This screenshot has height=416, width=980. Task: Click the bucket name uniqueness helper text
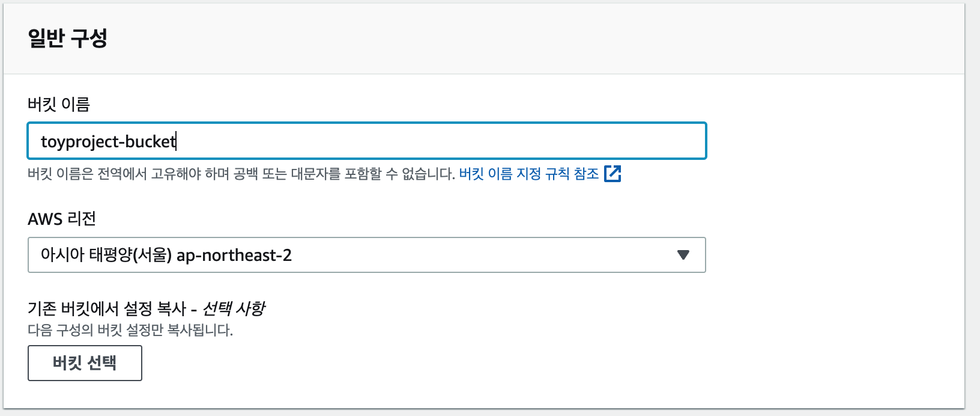tap(241, 174)
